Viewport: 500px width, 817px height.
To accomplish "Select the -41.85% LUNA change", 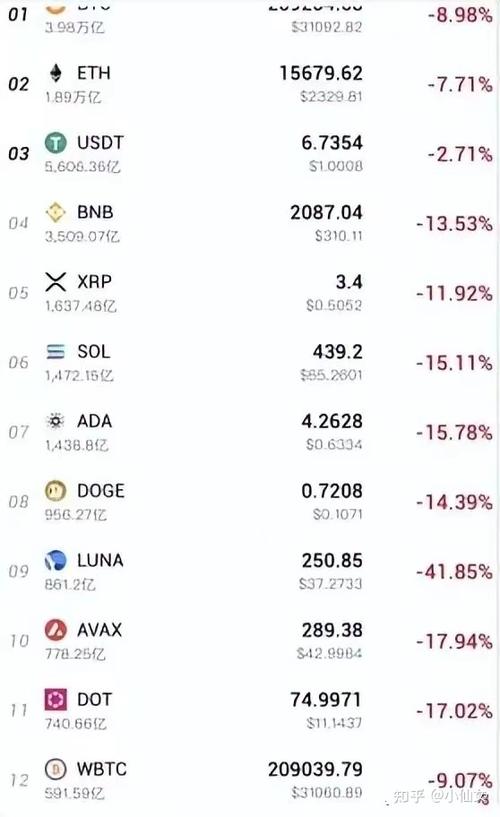I will click(454, 572).
